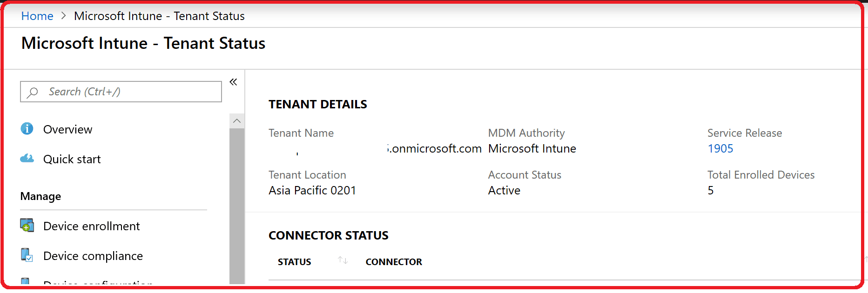Open Device compliance in Manage section
This screenshot has width=868, height=293.
pos(93,256)
